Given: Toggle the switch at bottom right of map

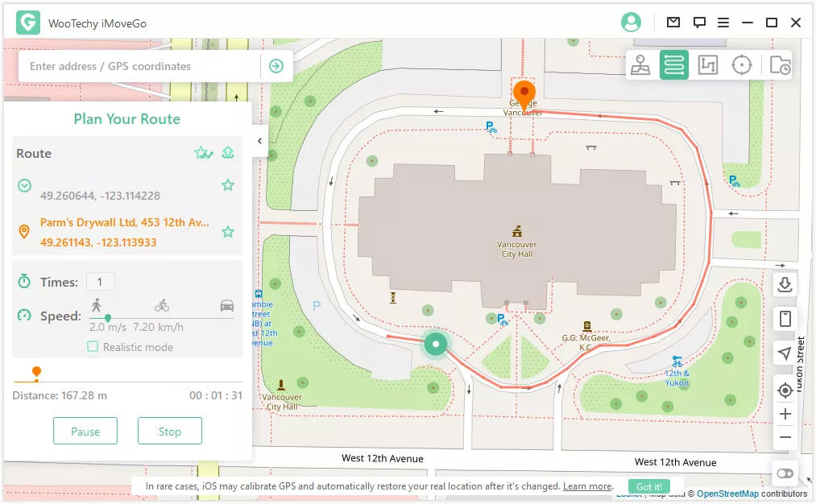Looking at the screenshot, I should (x=785, y=473).
